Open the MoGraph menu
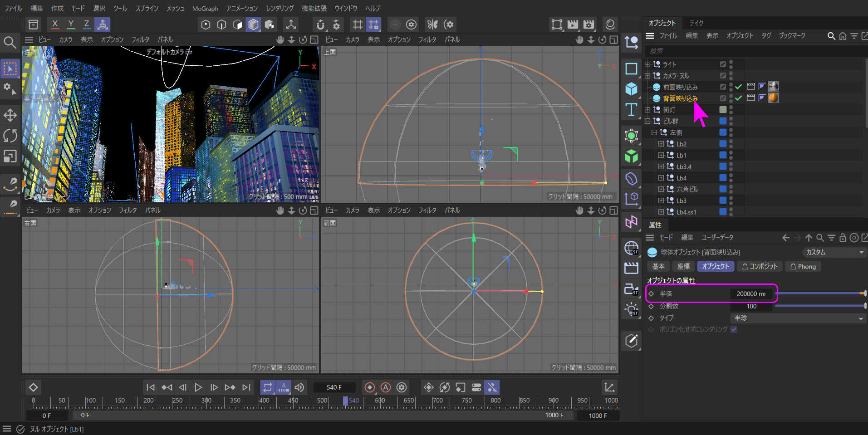 pos(205,8)
